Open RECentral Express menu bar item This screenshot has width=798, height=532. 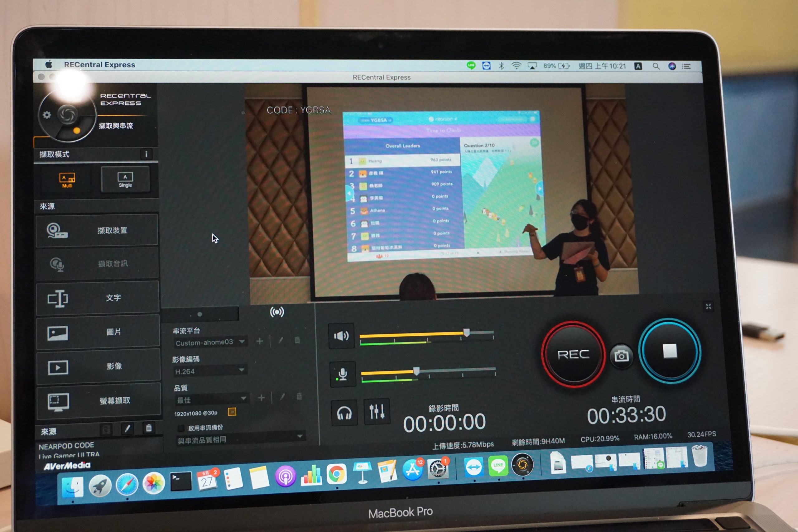[x=99, y=65]
